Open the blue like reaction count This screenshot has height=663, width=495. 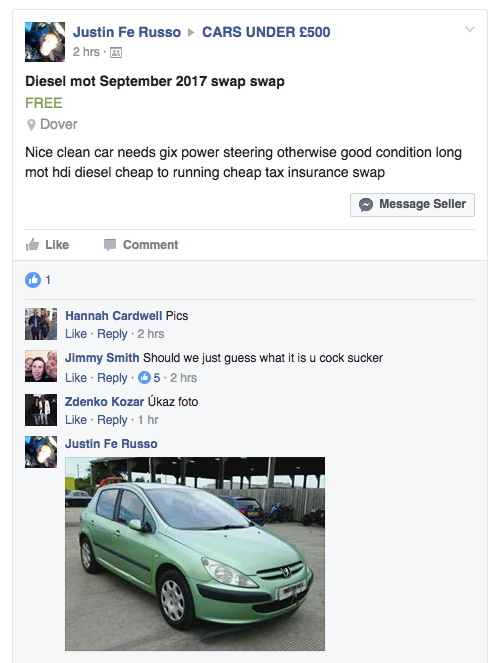point(38,279)
